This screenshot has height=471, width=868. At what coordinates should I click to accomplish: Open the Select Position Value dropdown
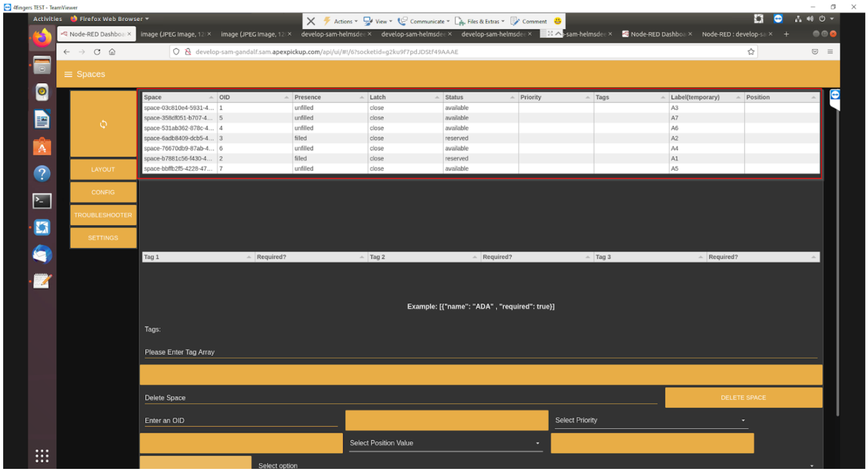[x=445, y=443]
